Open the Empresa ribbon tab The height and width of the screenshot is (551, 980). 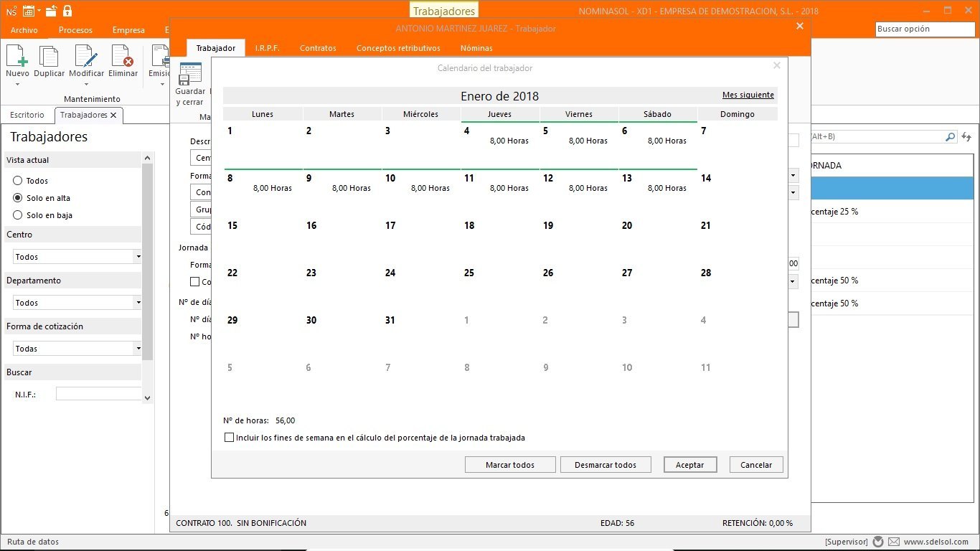(x=128, y=30)
